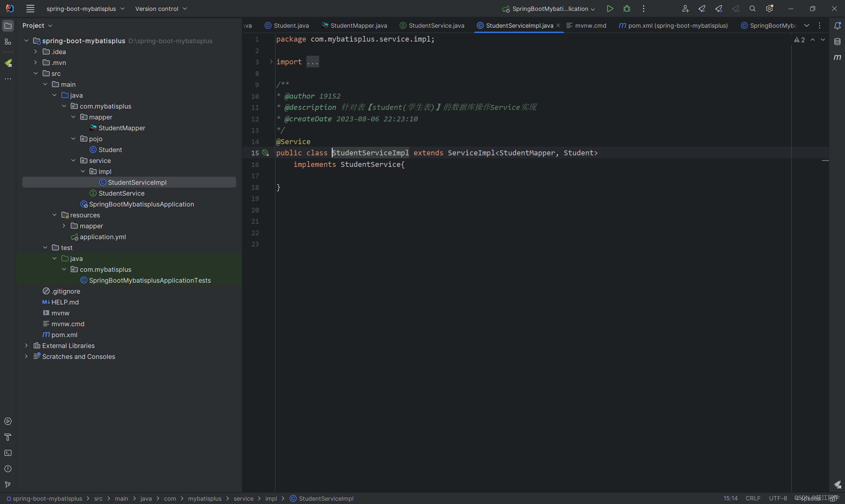Open the main hamburger menu
This screenshot has height=504, width=845.
[30, 9]
